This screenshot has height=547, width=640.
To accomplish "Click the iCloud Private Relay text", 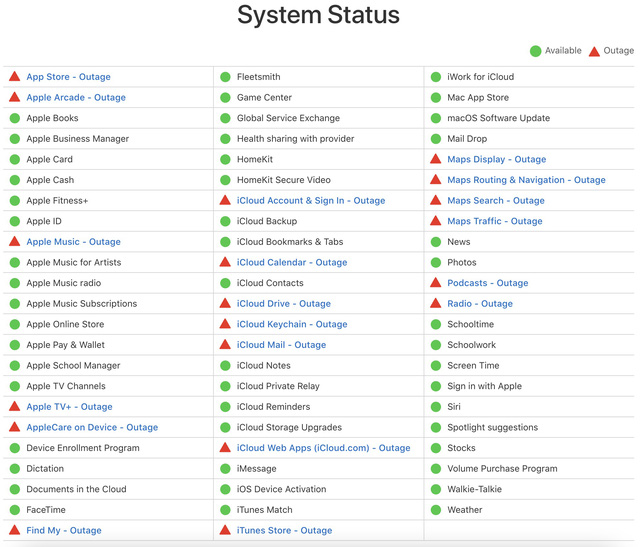I will (x=278, y=386).
